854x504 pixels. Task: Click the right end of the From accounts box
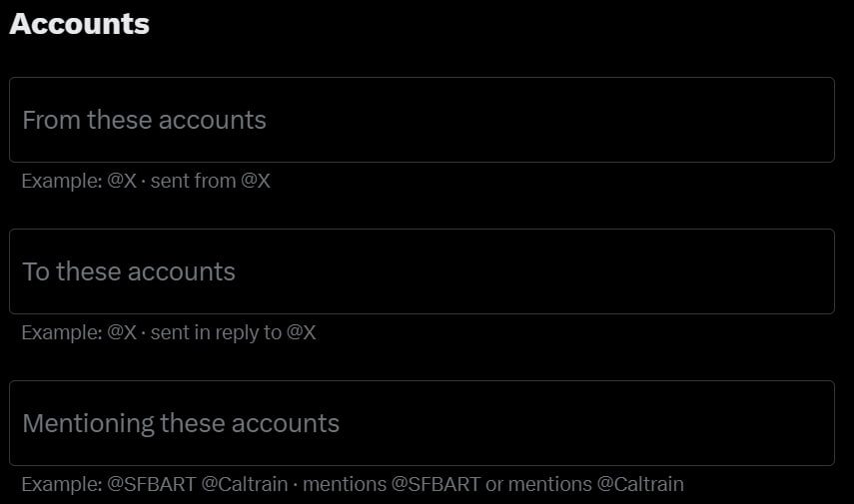[814, 120]
